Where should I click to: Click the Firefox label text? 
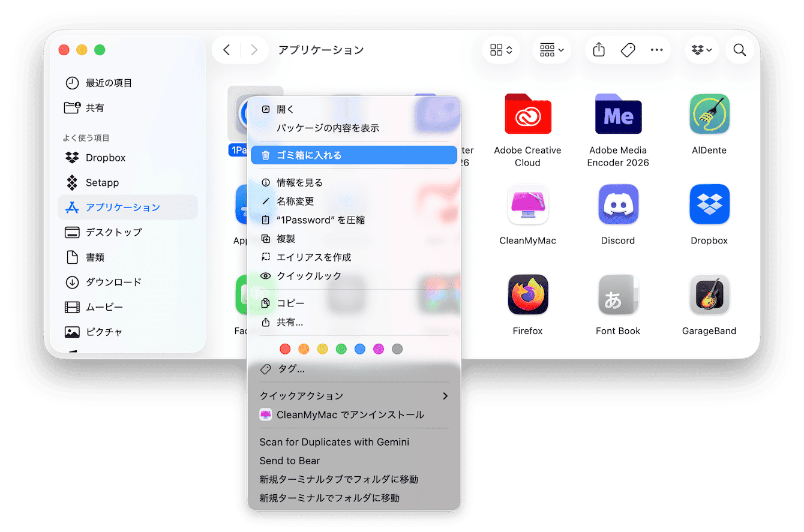(527, 331)
